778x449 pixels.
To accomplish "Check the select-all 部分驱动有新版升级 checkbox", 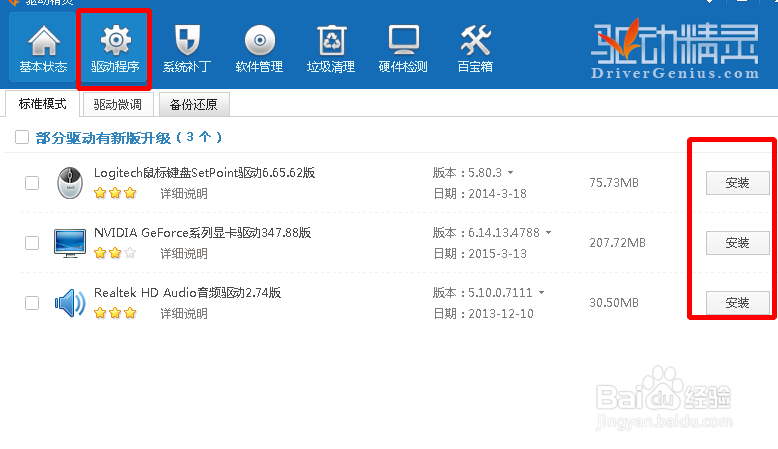I will tap(22, 137).
